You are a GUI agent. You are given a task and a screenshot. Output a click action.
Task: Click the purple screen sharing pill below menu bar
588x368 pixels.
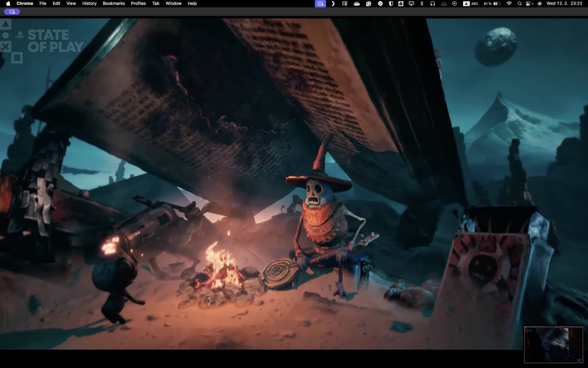point(12,12)
